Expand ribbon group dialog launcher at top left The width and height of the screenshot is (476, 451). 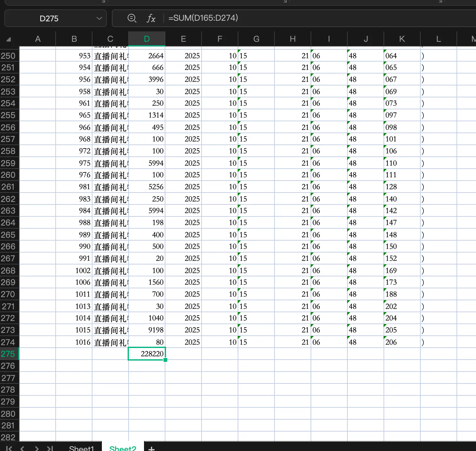(x=103, y=1)
